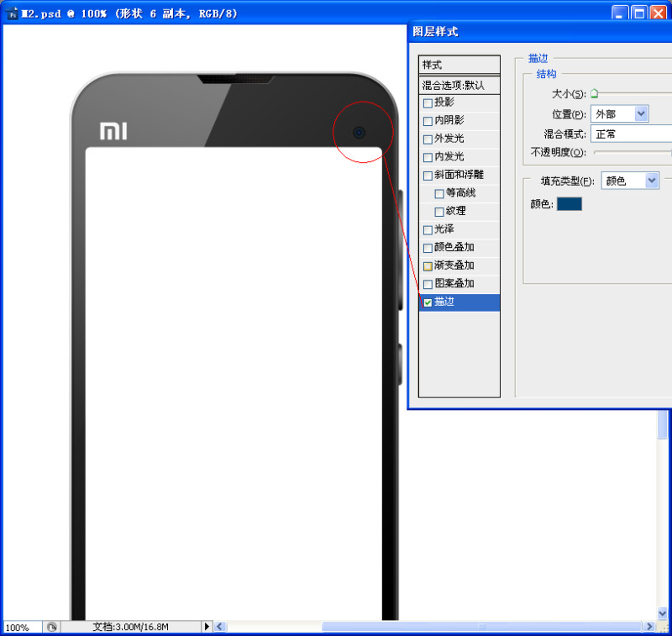Click the zoom percentage field showing 100%

23,627
